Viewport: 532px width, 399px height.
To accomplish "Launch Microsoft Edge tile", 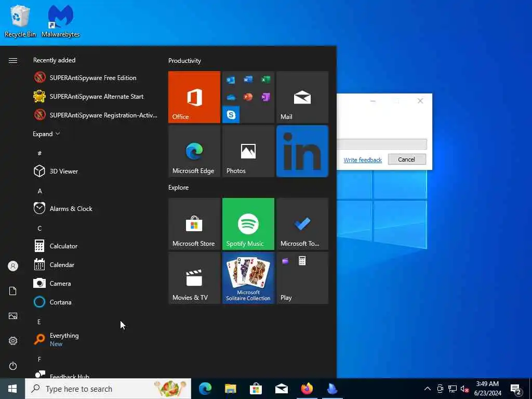I will point(194,151).
